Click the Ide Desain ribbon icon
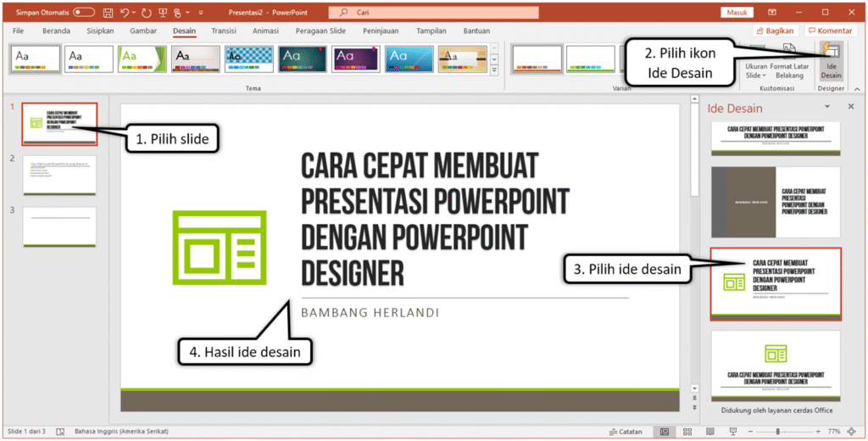The height and width of the screenshot is (441, 868). (831, 60)
